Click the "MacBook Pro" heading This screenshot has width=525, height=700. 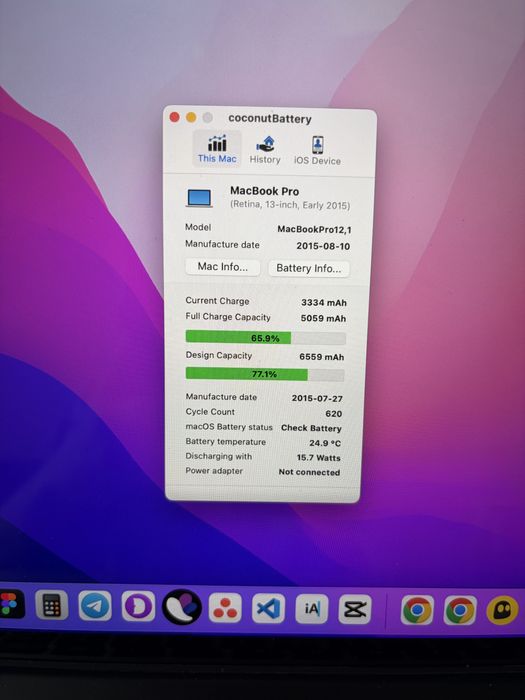click(x=264, y=191)
